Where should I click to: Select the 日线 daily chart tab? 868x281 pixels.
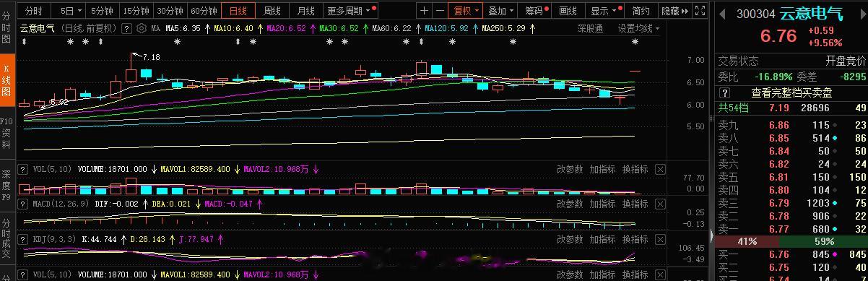tap(238, 11)
